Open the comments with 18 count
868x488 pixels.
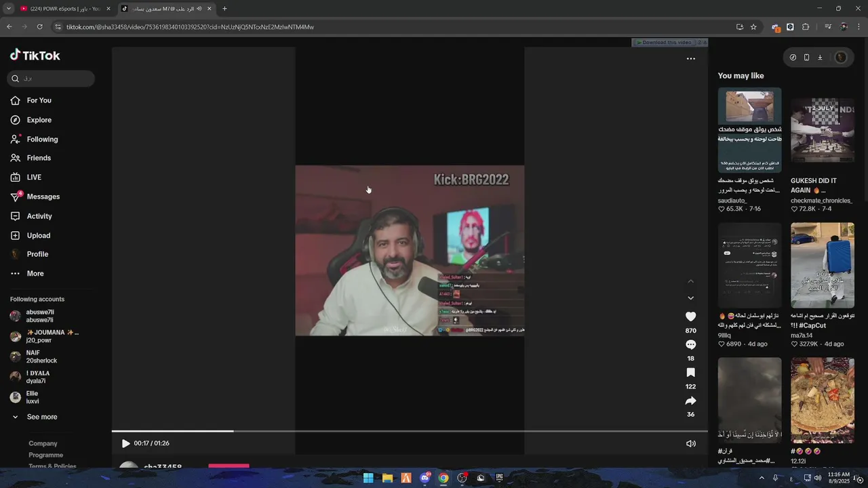tap(690, 345)
